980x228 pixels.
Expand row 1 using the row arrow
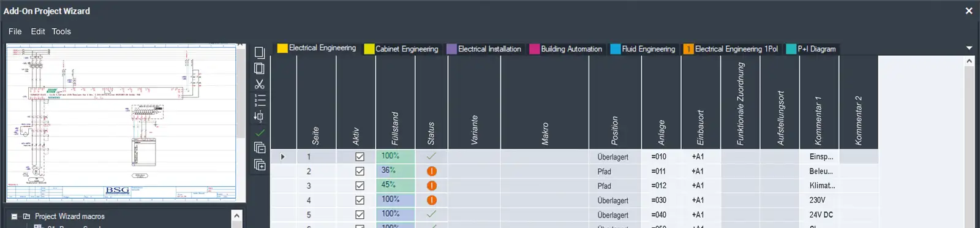283,157
